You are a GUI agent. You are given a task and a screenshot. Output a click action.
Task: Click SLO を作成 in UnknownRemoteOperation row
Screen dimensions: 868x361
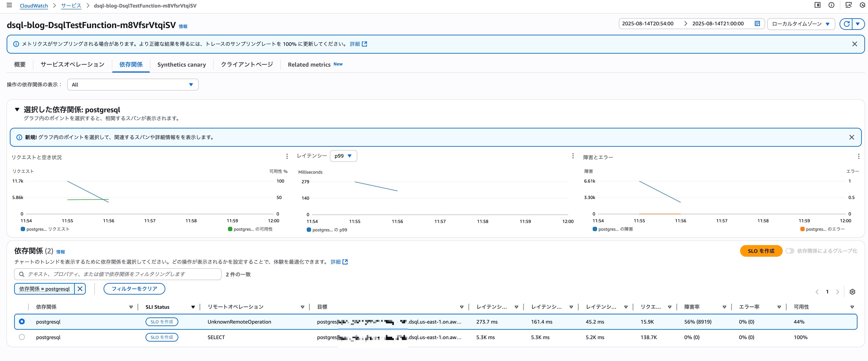[x=162, y=322]
